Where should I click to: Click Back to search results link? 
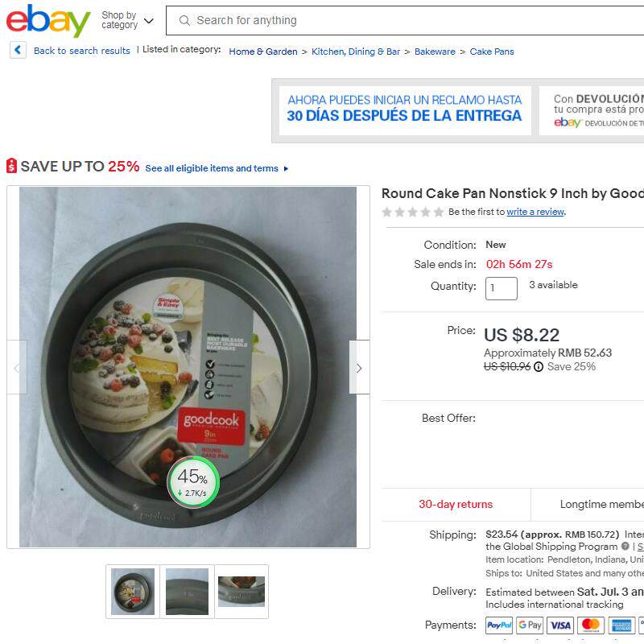(82, 51)
